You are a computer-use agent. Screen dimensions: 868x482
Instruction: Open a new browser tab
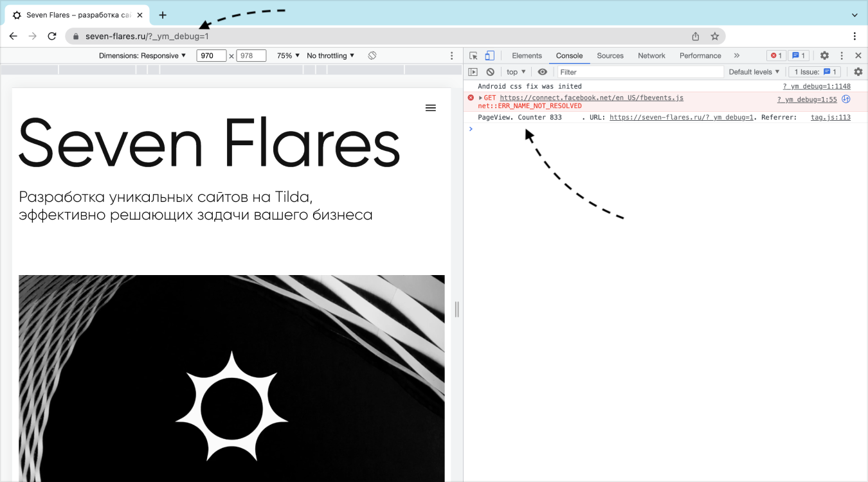pos(163,15)
